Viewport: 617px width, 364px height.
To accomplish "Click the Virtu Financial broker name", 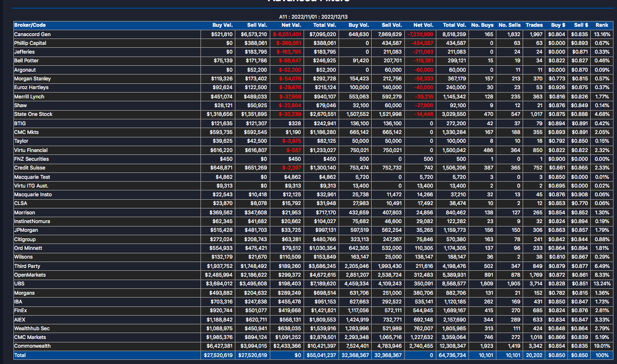I will pos(31,150).
